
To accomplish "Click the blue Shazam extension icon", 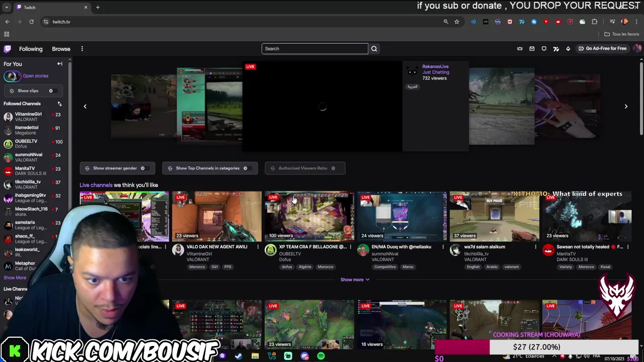I will click(x=534, y=22).
